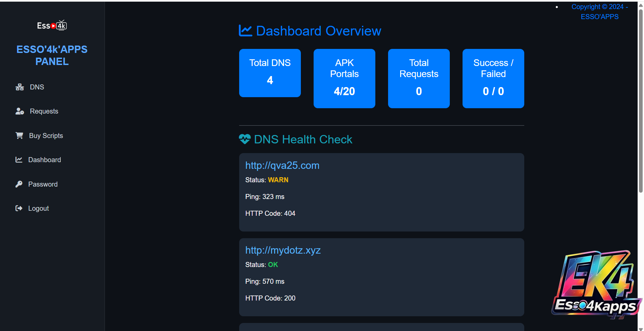This screenshot has width=644, height=331.
Task: Go to the Requests page
Action: [x=44, y=111]
